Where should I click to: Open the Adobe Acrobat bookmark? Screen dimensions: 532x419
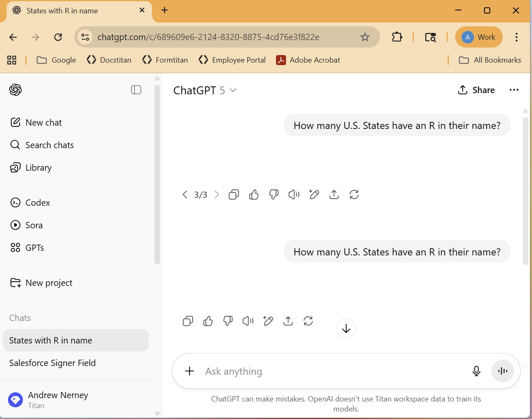pos(308,60)
